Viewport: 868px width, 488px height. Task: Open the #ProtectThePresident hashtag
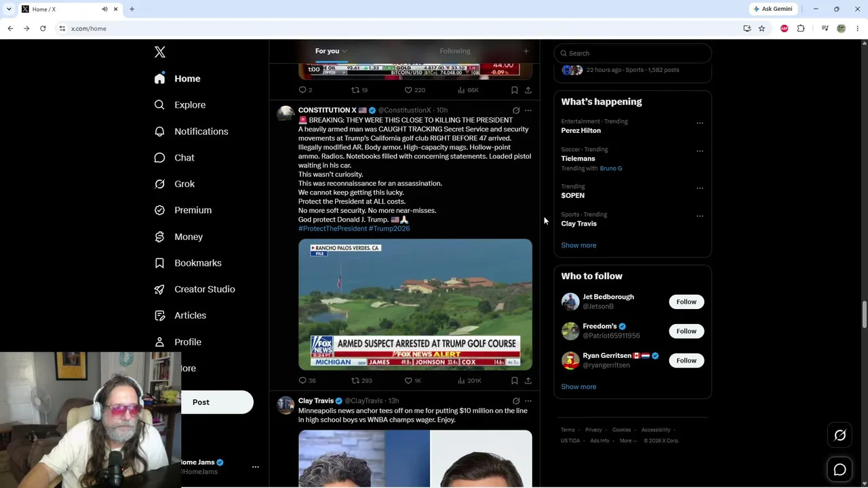click(x=332, y=229)
